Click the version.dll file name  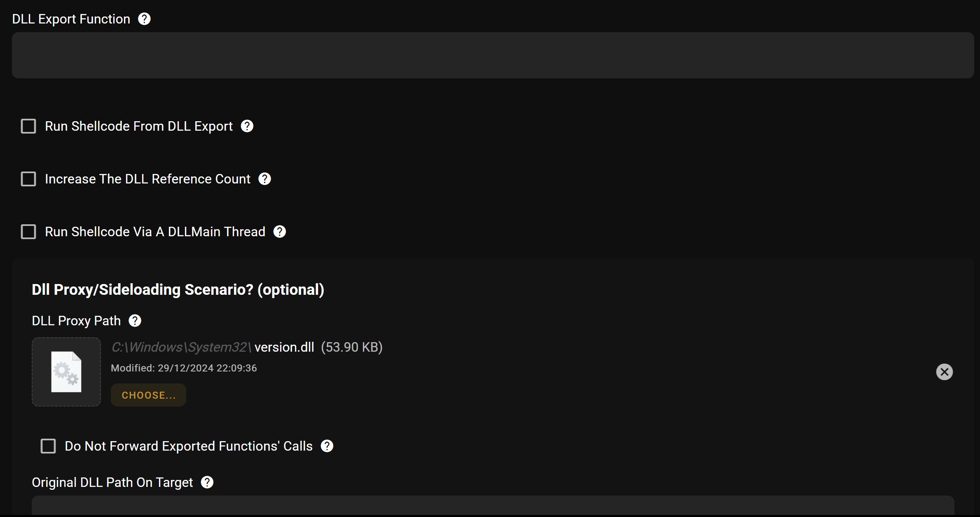click(x=284, y=347)
